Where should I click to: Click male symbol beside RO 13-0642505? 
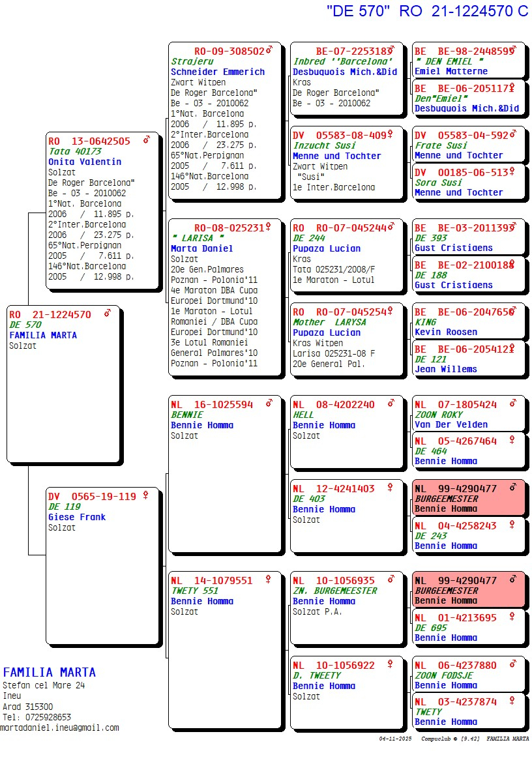pyautogui.click(x=147, y=140)
